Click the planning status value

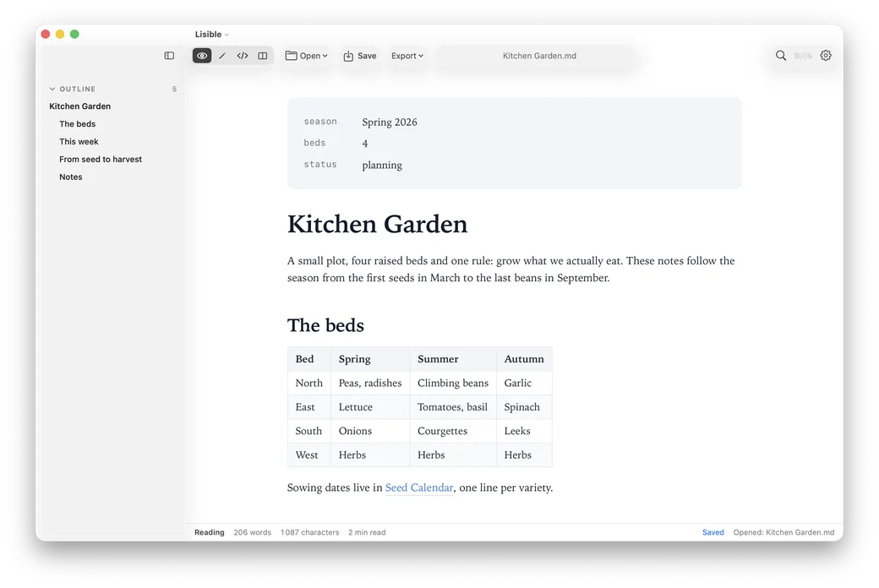[x=382, y=165]
